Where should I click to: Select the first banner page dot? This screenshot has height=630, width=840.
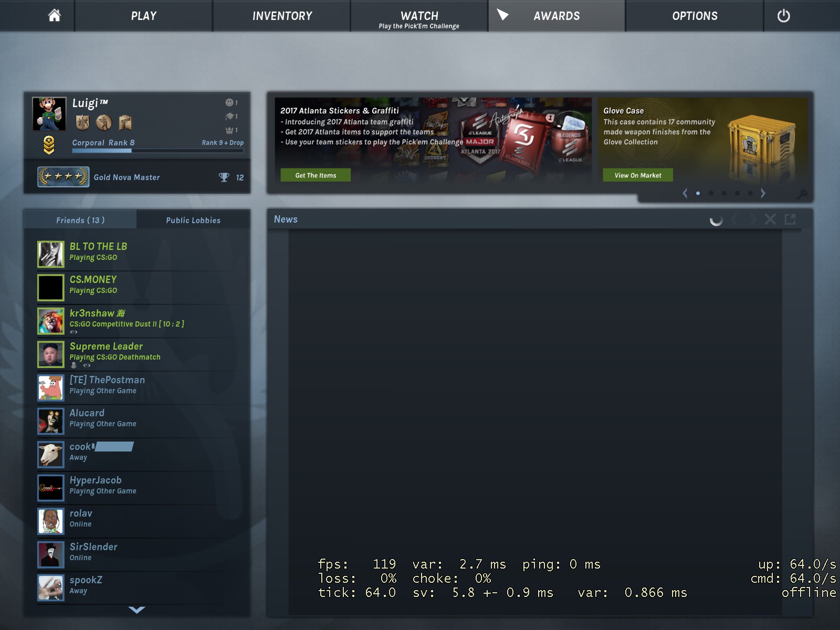click(698, 193)
